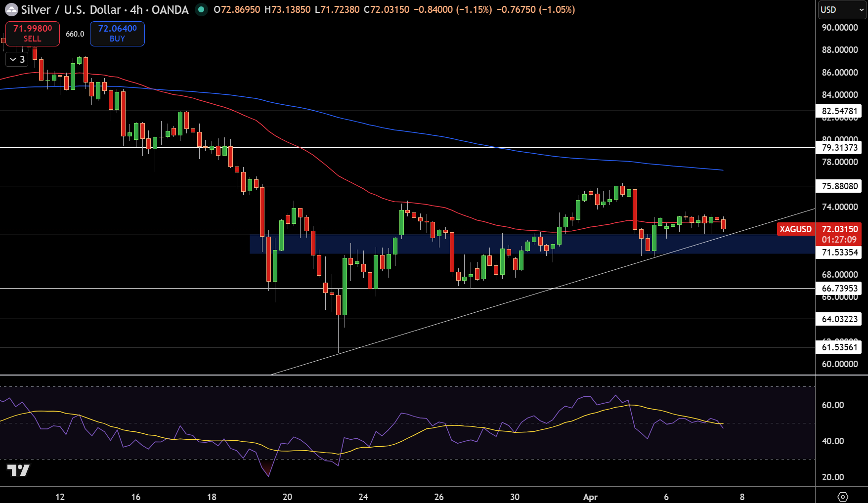Select the 64.03223 price level label
Screen dimensions: 868x503
click(839, 319)
